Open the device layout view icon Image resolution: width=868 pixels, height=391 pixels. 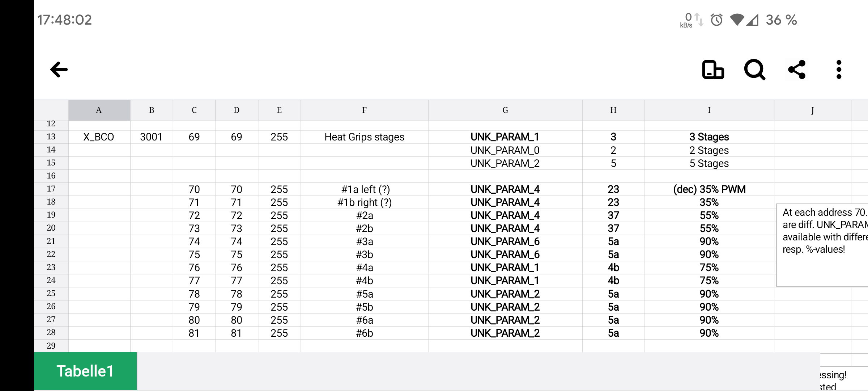pos(713,70)
